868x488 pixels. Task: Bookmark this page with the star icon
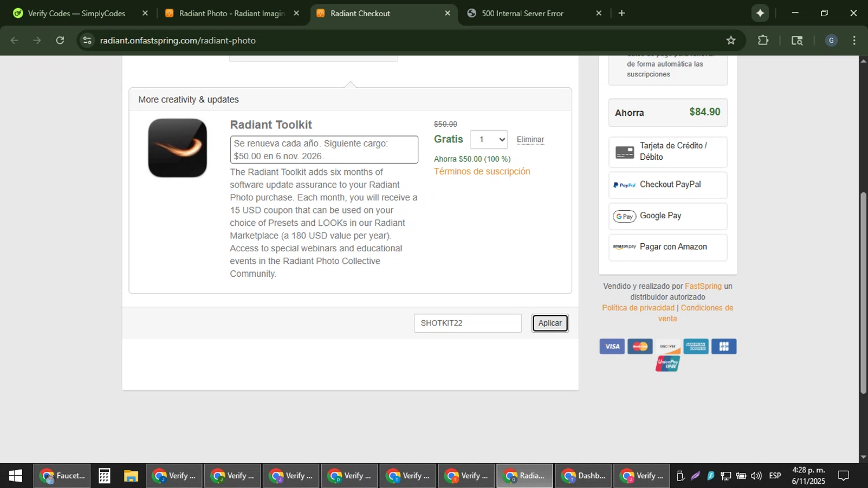pyautogui.click(x=731, y=41)
